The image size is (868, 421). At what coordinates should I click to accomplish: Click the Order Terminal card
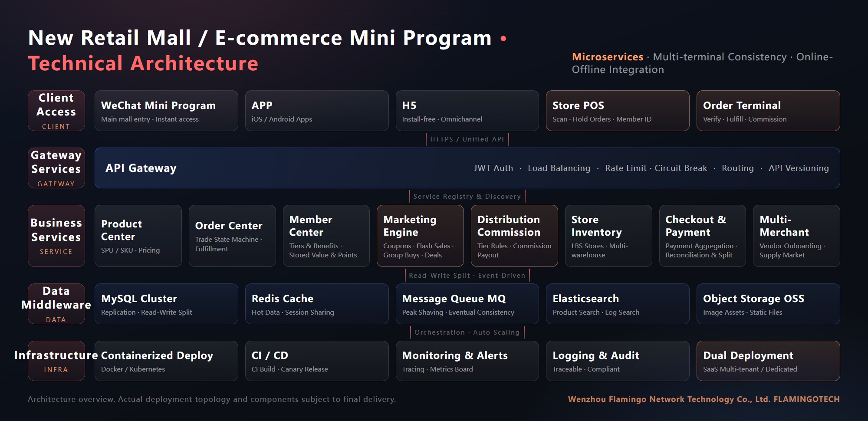(x=768, y=111)
